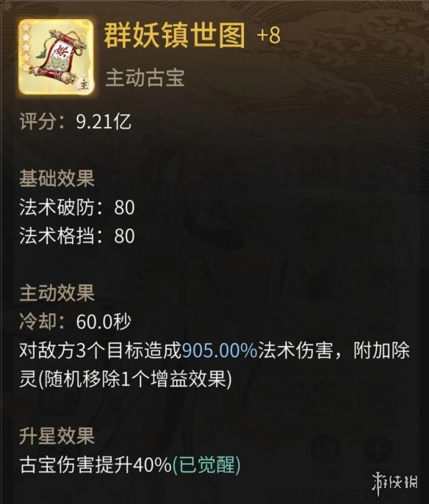Image resolution: width=429 pixels, height=504 pixels.
Task: Click the 主 badge on item icon
Action: point(84,85)
